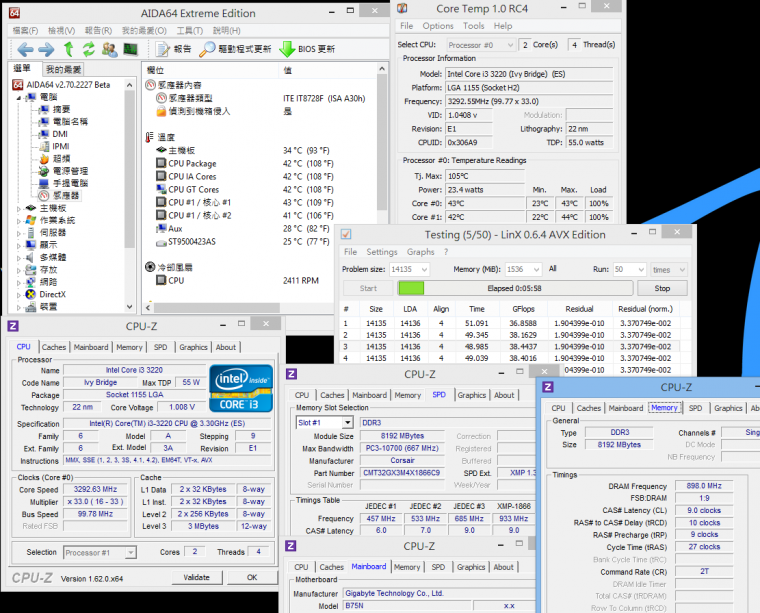
Task: Click the Validate button in CPU-Z
Action: coord(197,577)
